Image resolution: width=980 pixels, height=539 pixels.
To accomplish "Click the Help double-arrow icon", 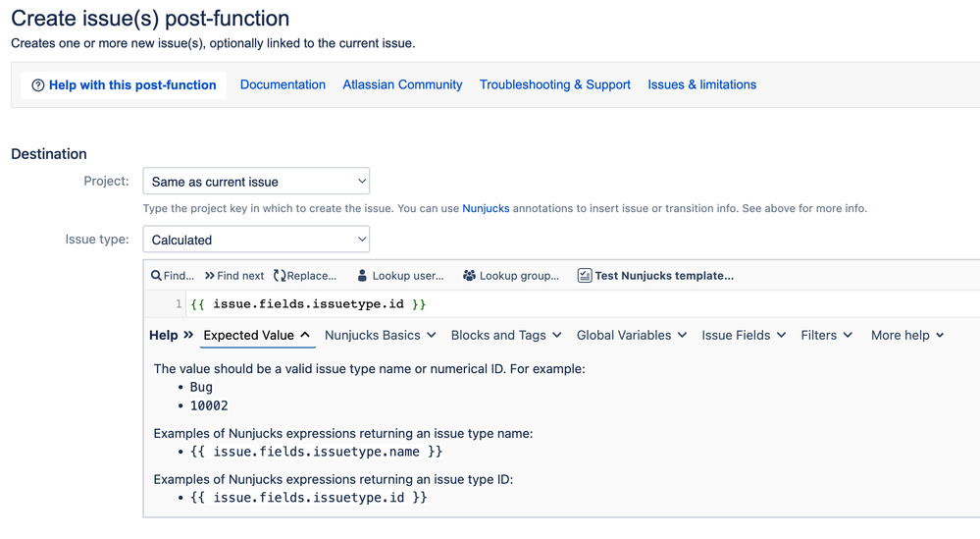I will click(x=188, y=335).
